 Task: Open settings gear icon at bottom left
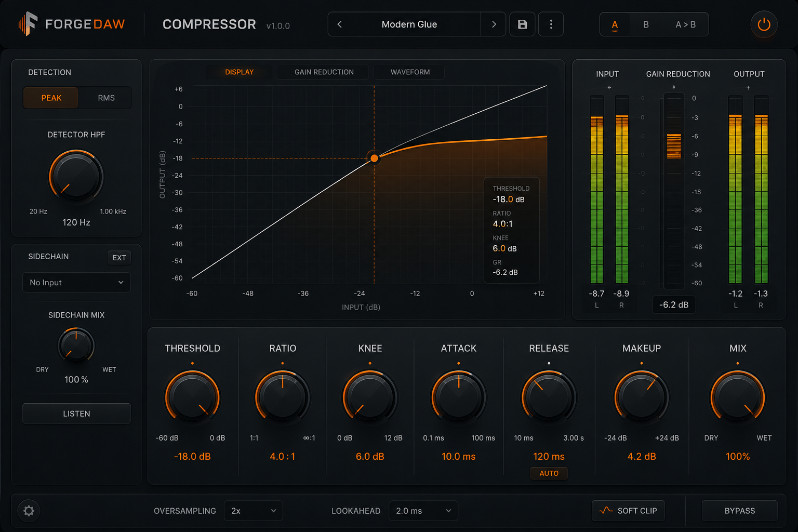pyautogui.click(x=29, y=511)
